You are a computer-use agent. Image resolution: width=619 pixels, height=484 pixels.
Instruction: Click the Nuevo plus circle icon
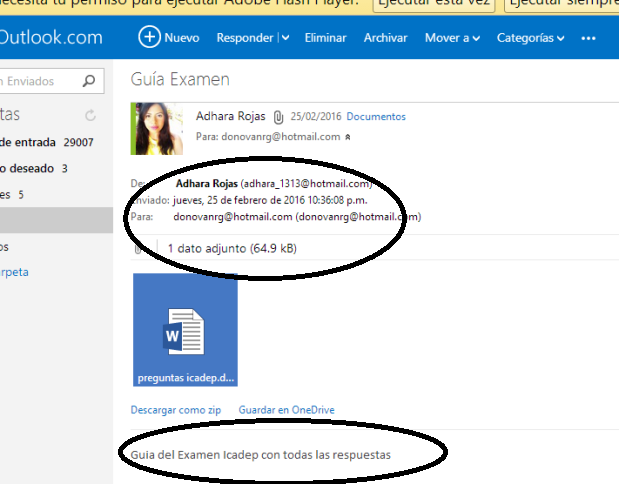tap(149, 37)
